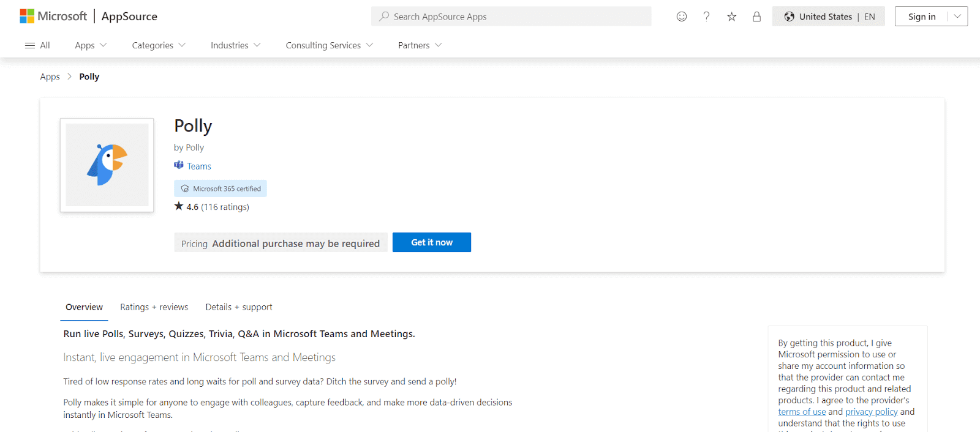Click 'Run live Polls, Surveys' summary text

click(x=239, y=334)
